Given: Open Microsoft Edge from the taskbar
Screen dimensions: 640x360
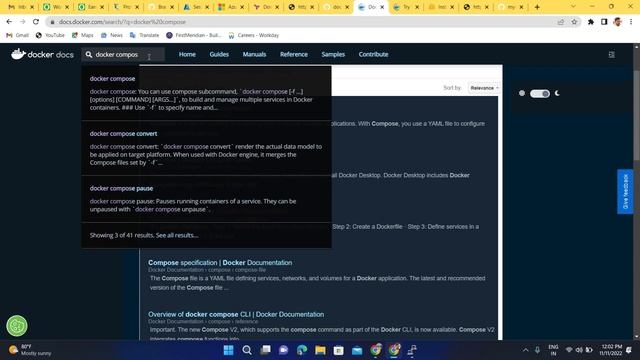Looking at the screenshot, I should (302, 350).
